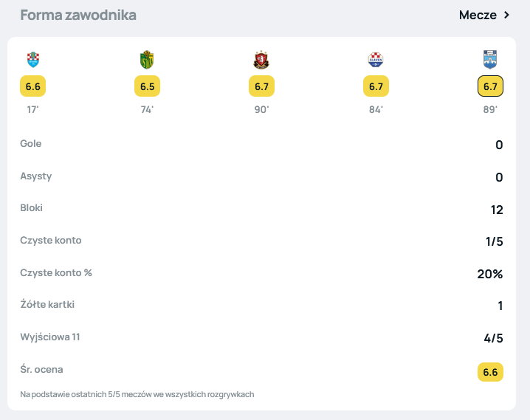Click the last team crest, blue castle

[490, 60]
